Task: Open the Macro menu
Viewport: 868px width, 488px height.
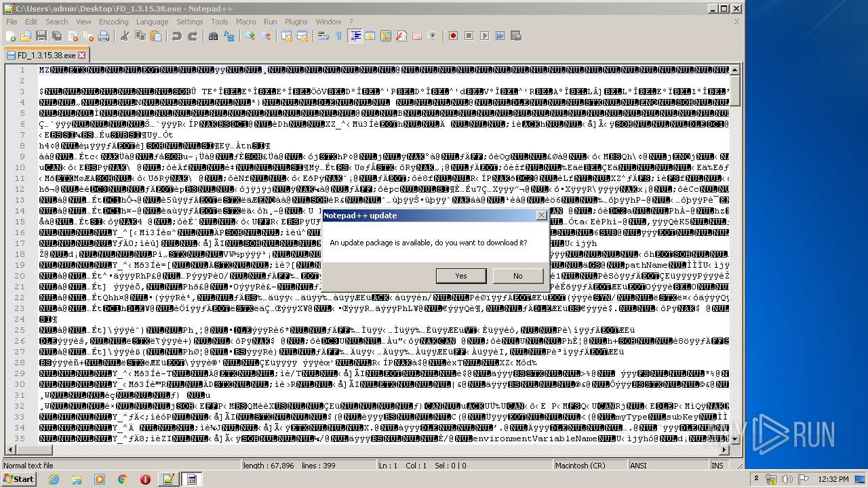Action: 245,22
